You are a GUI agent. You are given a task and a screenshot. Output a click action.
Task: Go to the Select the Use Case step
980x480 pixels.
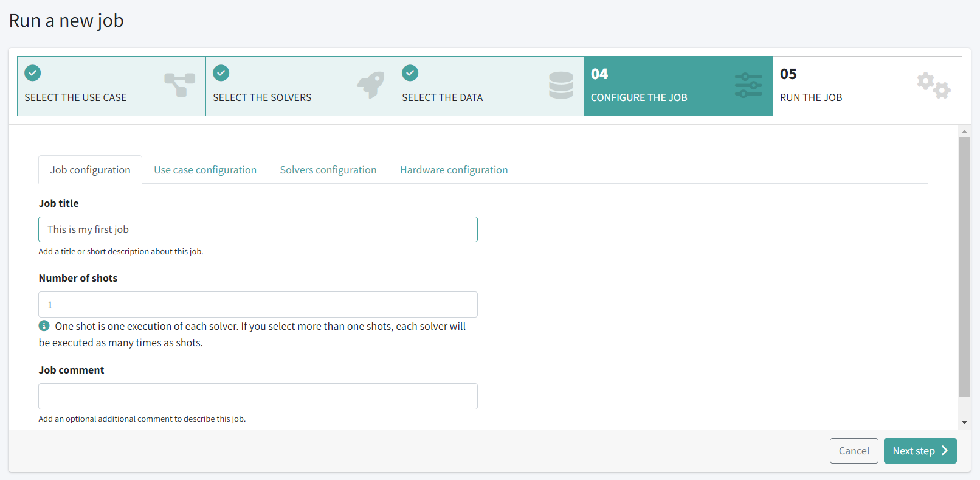click(x=112, y=86)
